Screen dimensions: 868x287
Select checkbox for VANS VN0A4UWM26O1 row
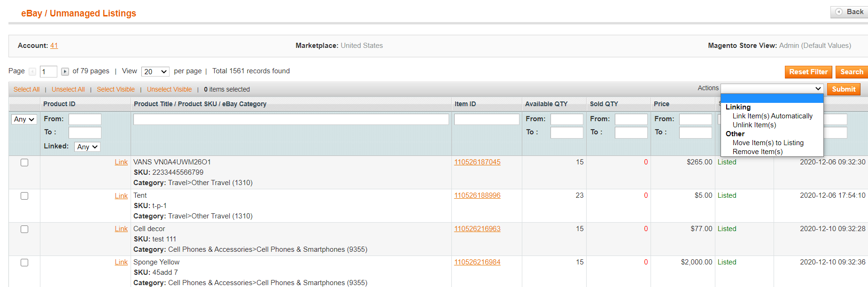point(24,163)
